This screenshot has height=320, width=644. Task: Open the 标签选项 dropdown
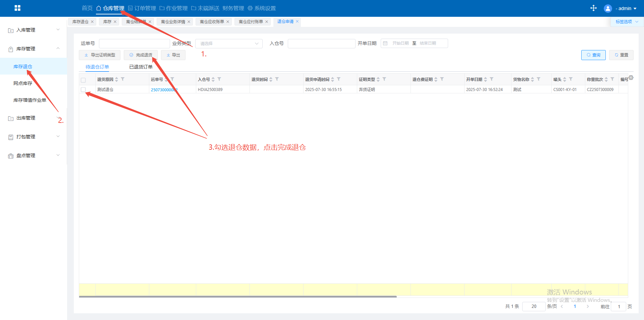(x=626, y=22)
